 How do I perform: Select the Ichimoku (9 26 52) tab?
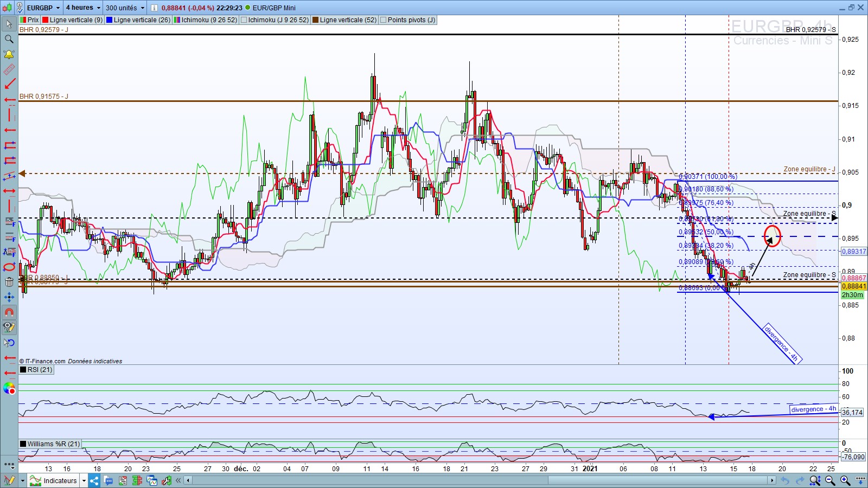pyautogui.click(x=206, y=20)
